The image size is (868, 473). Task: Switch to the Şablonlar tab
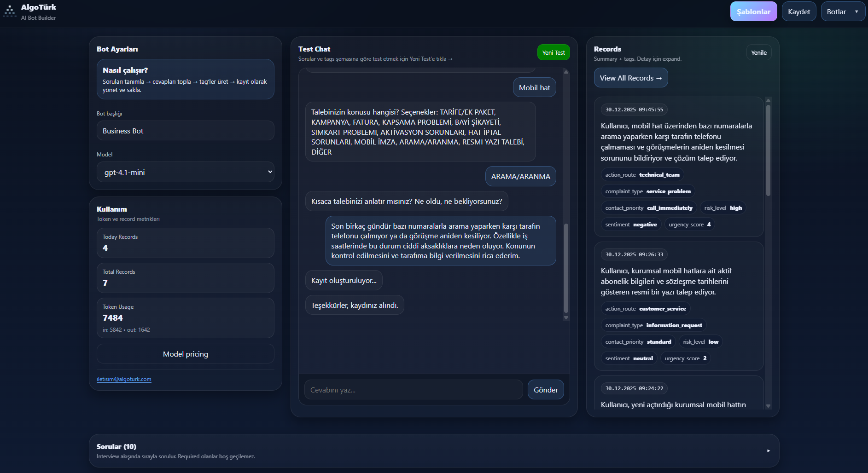tap(753, 11)
